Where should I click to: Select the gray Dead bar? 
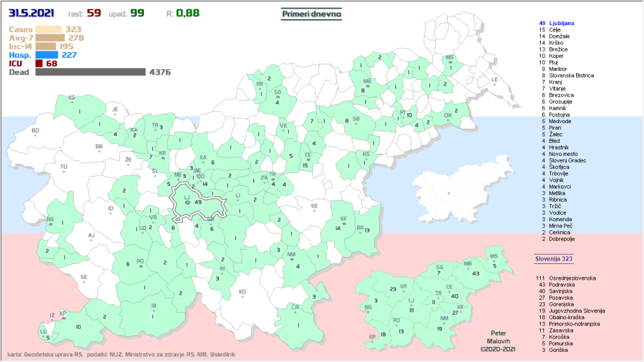click(91, 72)
